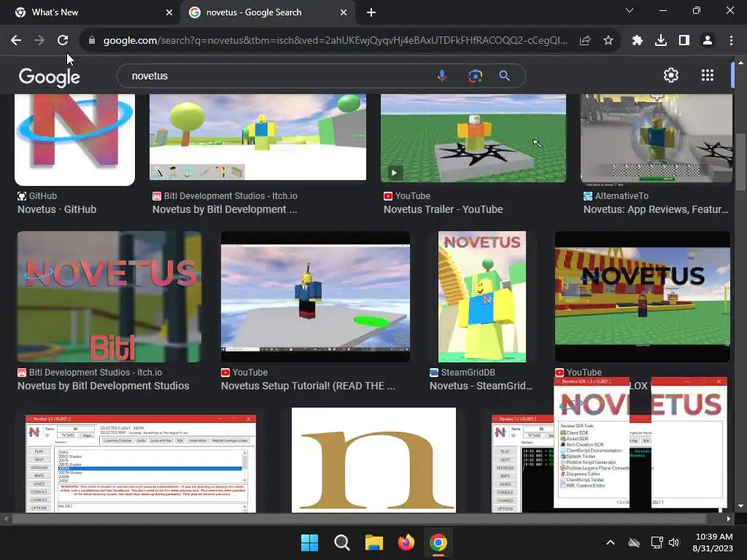Open Novetus by Bitl Development Studios link
747x560 pixels.
(x=104, y=386)
